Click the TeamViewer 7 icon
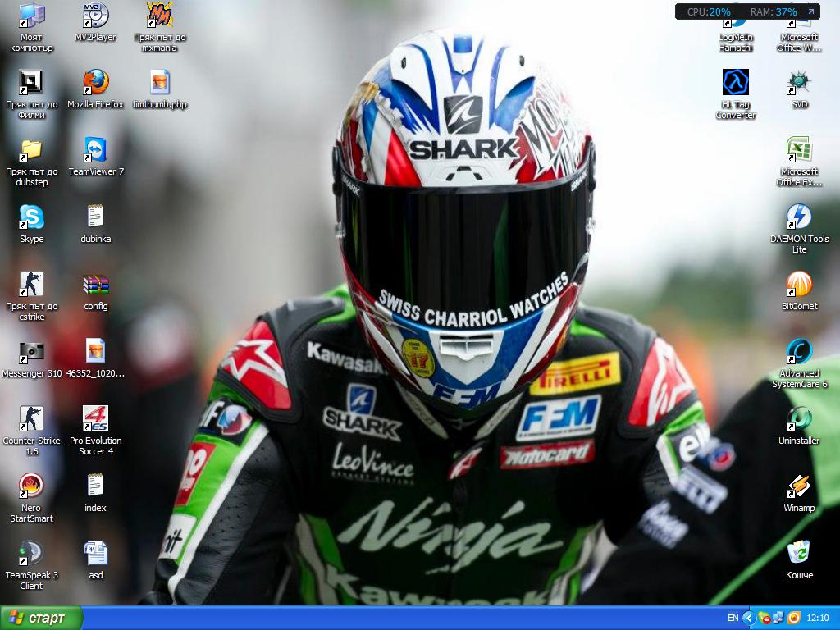Image resolution: width=840 pixels, height=630 pixels. [95, 150]
